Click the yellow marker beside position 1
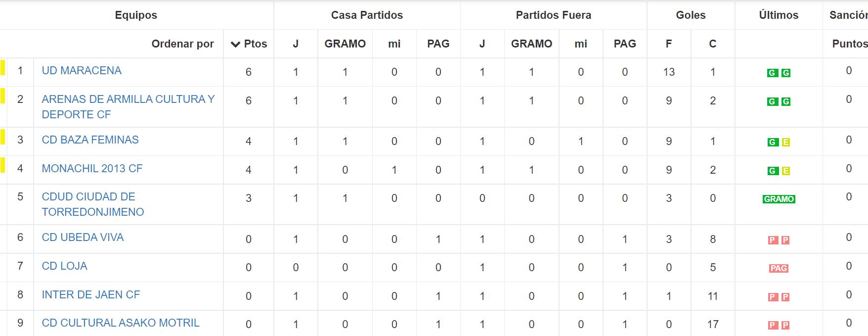The image size is (868, 336). [x=3, y=67]
